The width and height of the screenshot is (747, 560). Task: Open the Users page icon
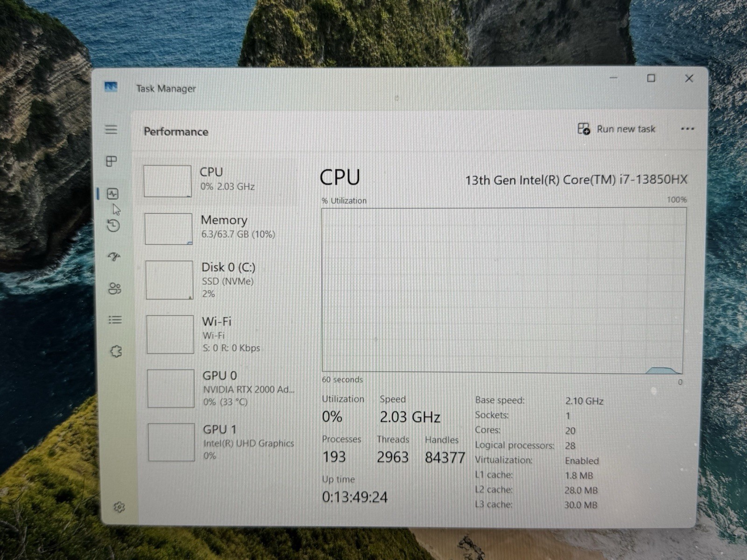tap(114, 288)
